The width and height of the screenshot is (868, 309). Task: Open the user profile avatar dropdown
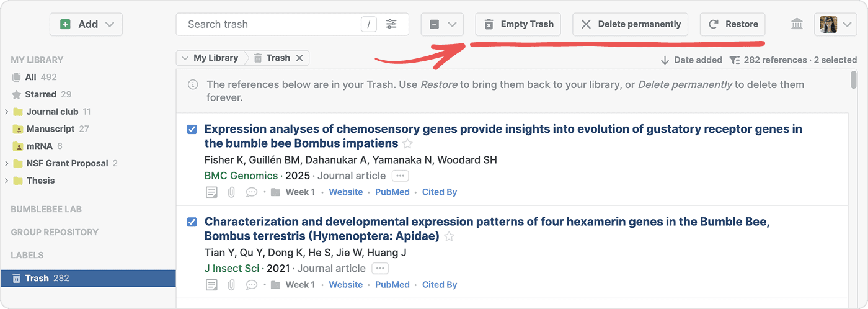pyautogui.click(x=835, y=24)
